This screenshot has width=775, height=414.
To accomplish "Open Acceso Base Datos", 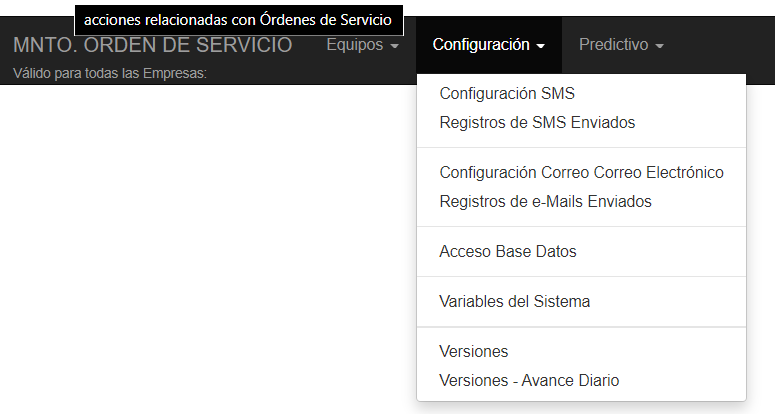I will pos(508,251).
